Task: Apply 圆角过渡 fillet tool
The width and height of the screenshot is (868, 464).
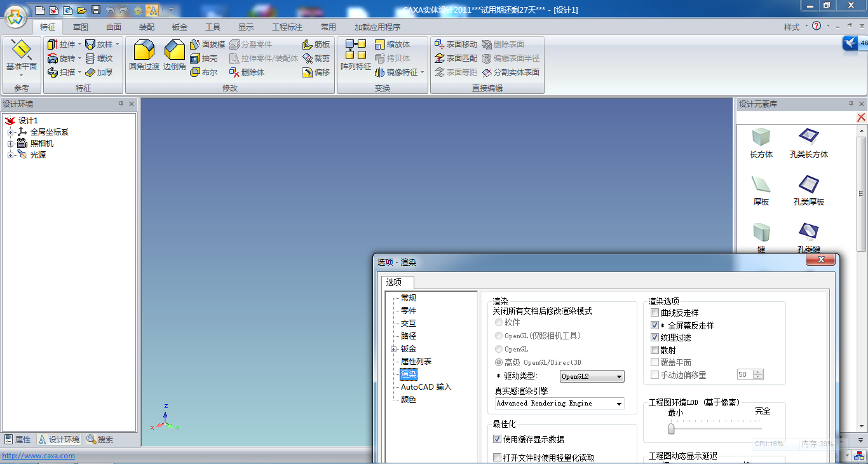Action: pos(144,55)
